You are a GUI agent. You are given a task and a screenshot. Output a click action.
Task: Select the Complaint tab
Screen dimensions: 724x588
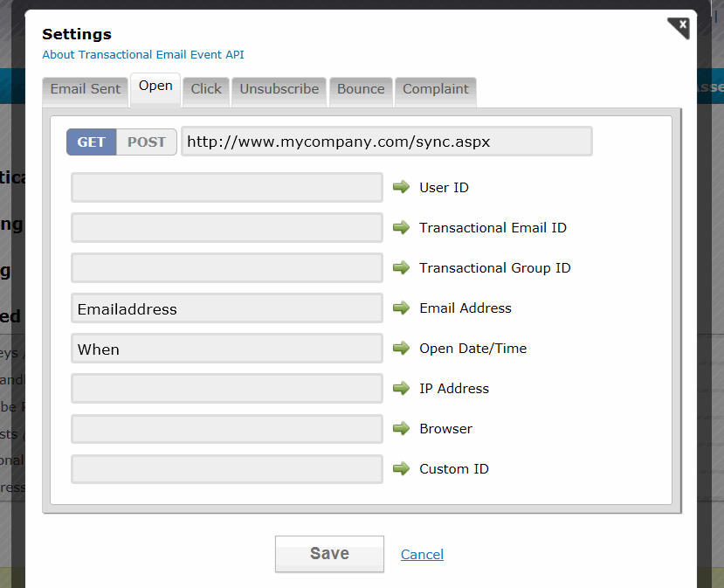[x=435, y=88]
